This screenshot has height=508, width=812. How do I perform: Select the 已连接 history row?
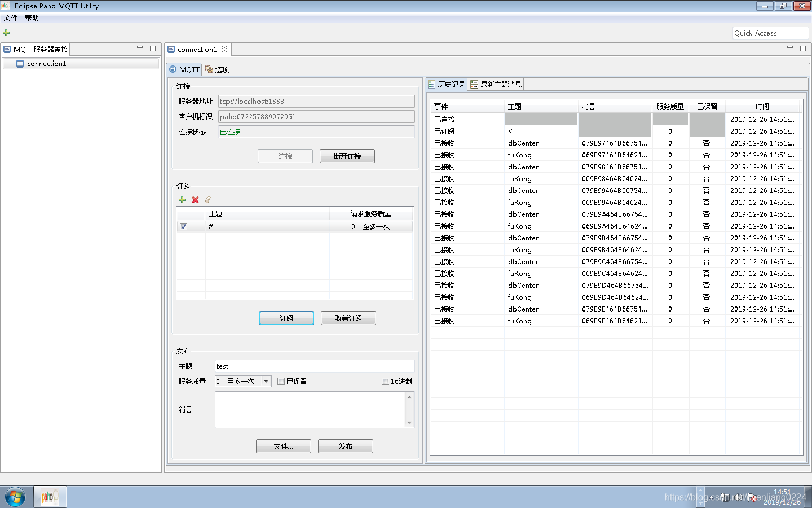point(615,119)
